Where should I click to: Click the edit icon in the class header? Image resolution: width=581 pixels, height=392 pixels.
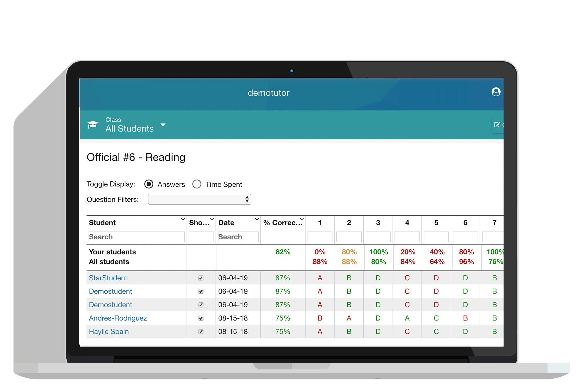497,124
